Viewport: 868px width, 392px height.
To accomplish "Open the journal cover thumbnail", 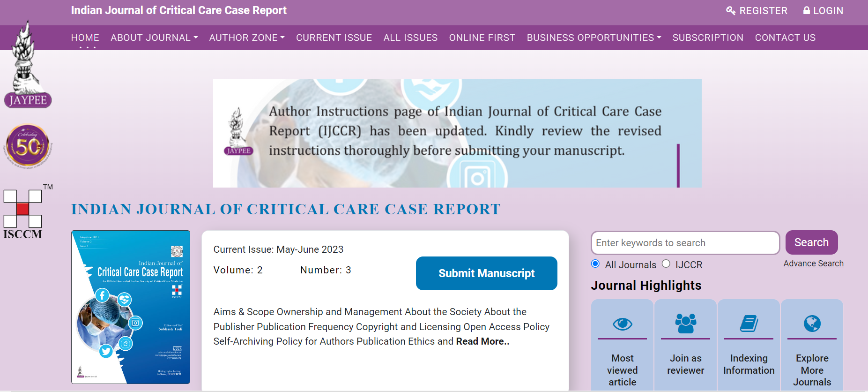I will [x=131, y=307].
